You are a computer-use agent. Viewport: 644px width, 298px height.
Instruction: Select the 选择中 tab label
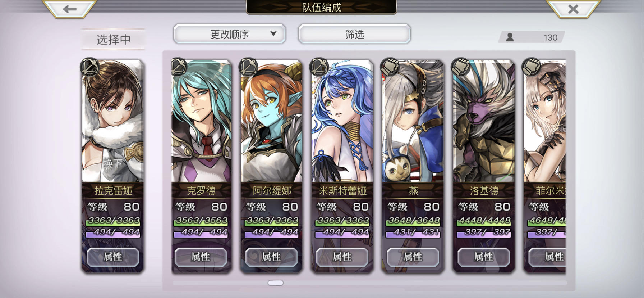113,39
